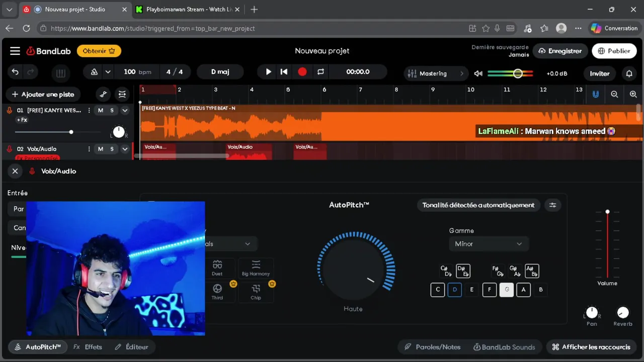Open the Mastering presets arrow
The width and height of the screenshot is (644, 362).
pyautogui.click(x=461, y=73)
